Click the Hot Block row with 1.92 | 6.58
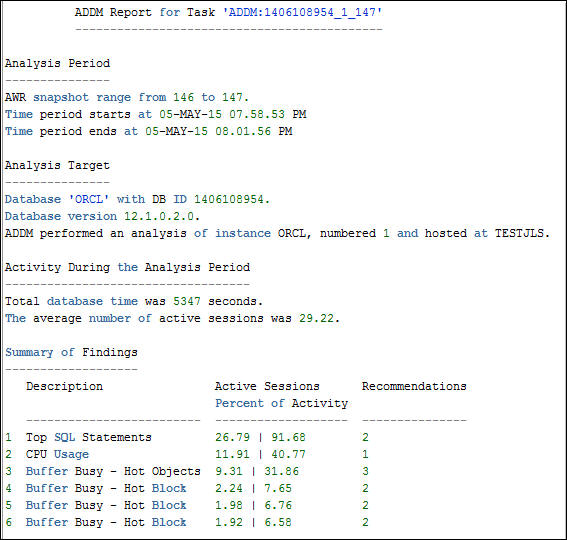This screenshot has height=540, width=567. [x=187, y=522]
